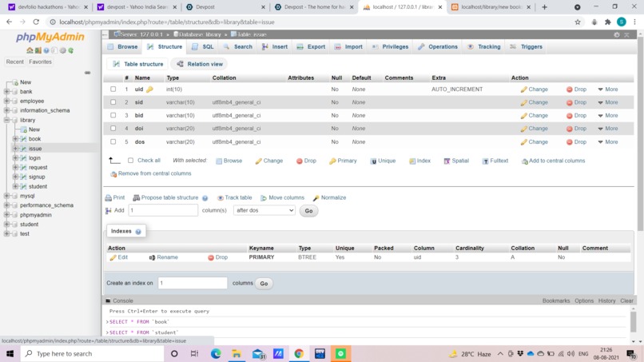Reload navigation panel green icon
644x362 pixels.
pyautogui.click(x=70, y=50)
